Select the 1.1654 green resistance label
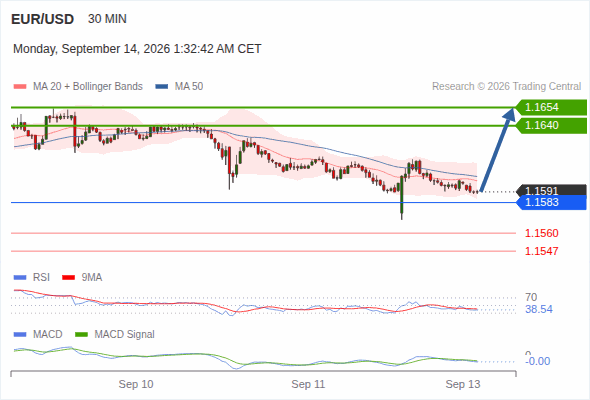 [551, 107]
